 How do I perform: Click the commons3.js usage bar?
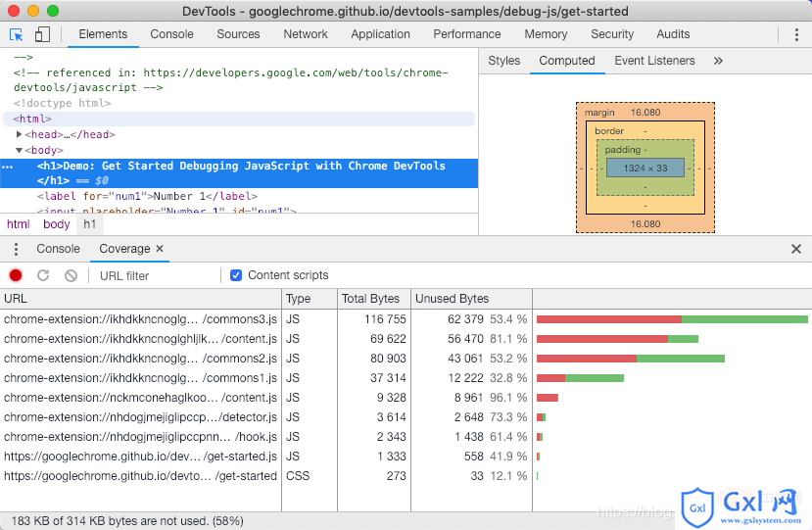[x=672, y=319]
